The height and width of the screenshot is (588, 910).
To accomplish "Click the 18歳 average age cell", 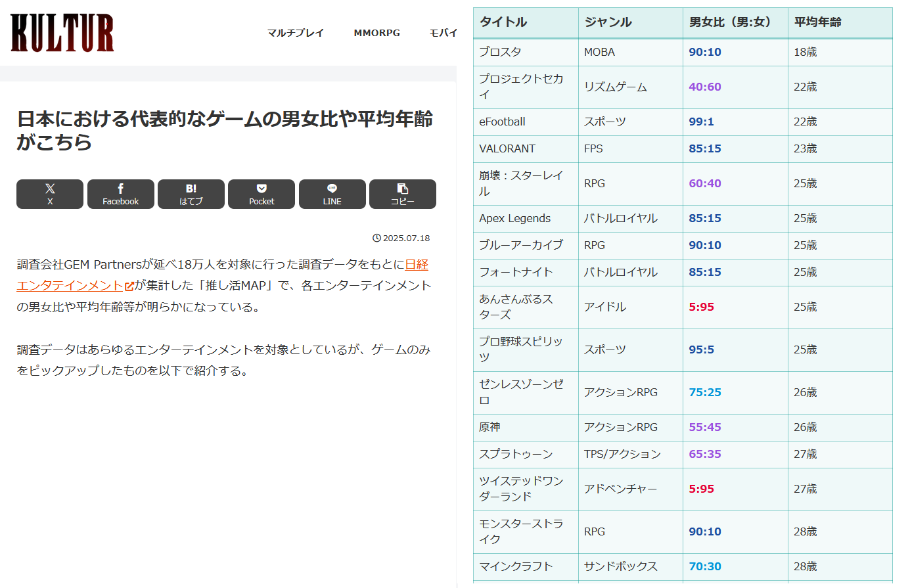I will tap(840, 52).
